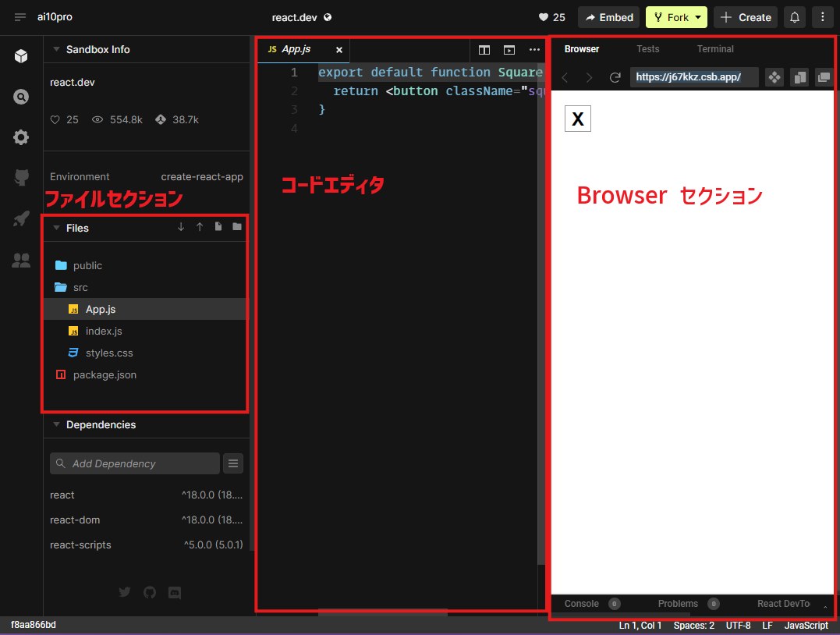Screen dimensions: 840x635
Task: Collapse the Files section
Action: point(55,228)
